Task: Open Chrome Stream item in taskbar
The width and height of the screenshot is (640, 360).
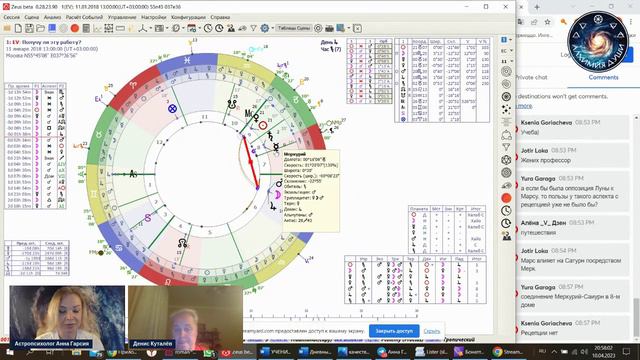Action: click(509, 352)
